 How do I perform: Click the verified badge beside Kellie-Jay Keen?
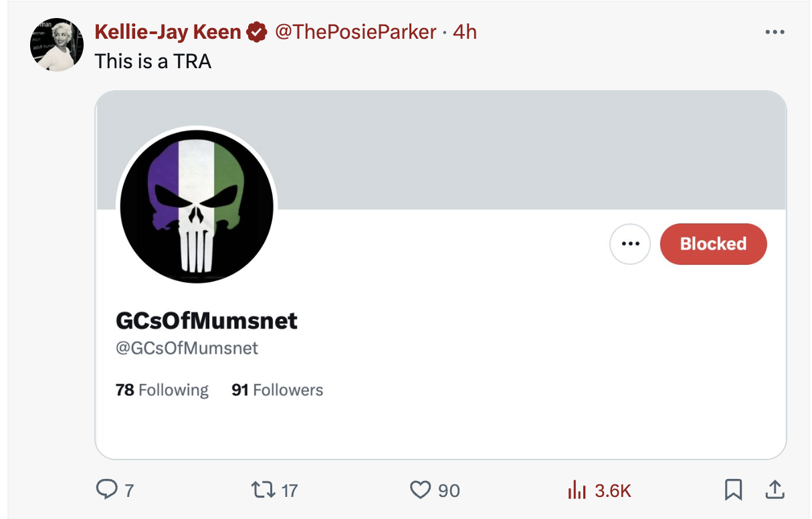point(257,31)
